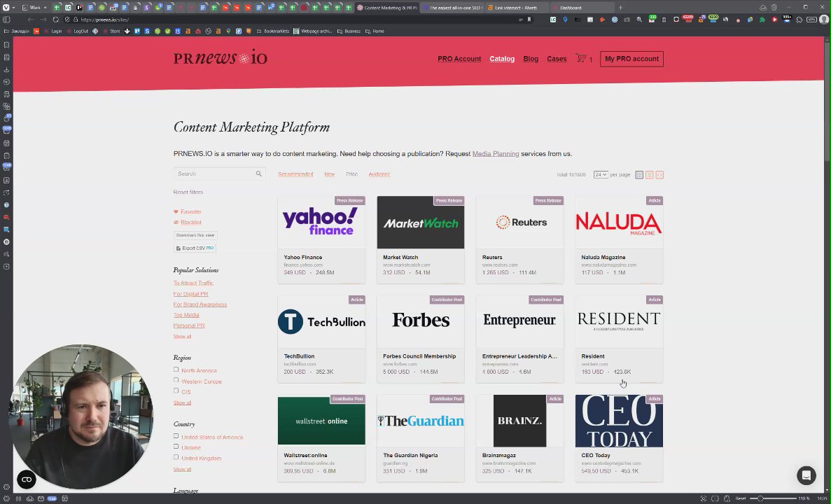Switch to grid view layout
Viewport: 831px width, 504px height.
639,175
